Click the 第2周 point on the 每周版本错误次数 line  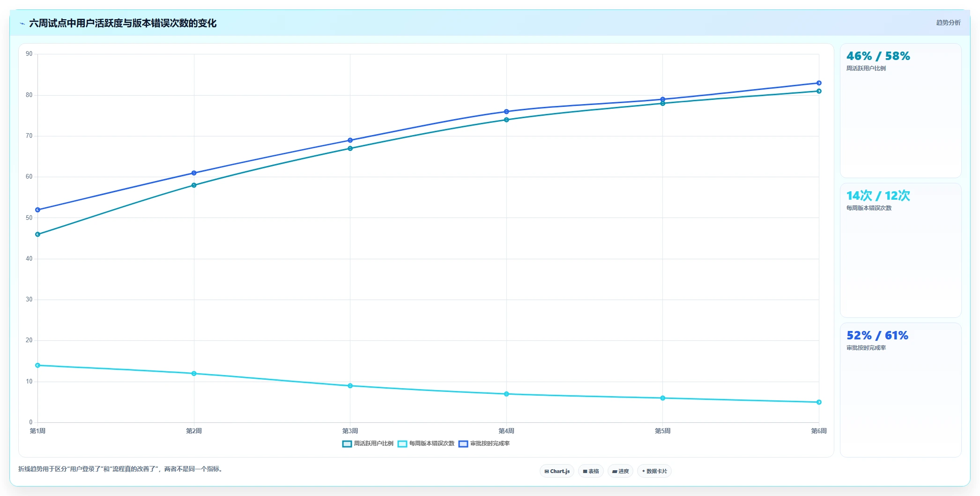click(194, 374)
